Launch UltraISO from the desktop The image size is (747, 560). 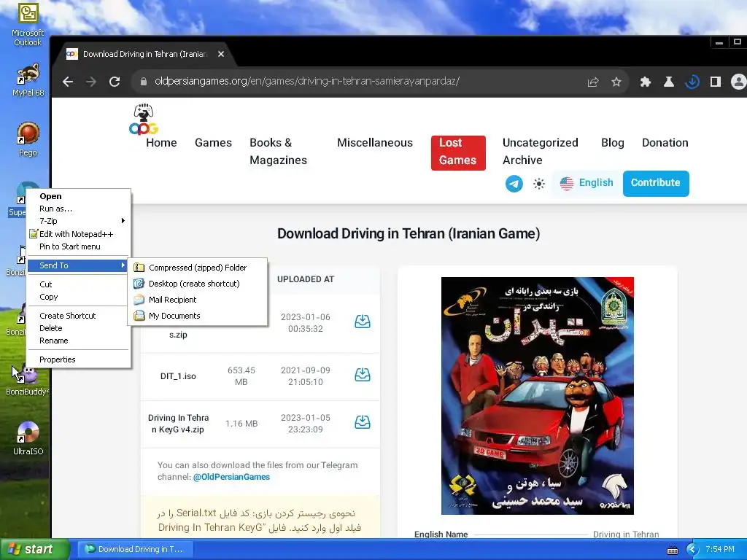pos(28,438)
